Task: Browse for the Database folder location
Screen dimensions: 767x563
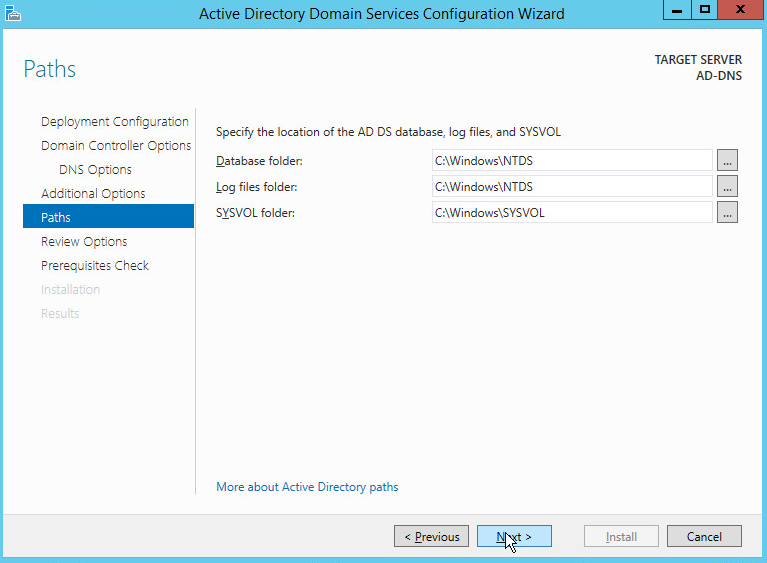Action: tap(727, 160)
